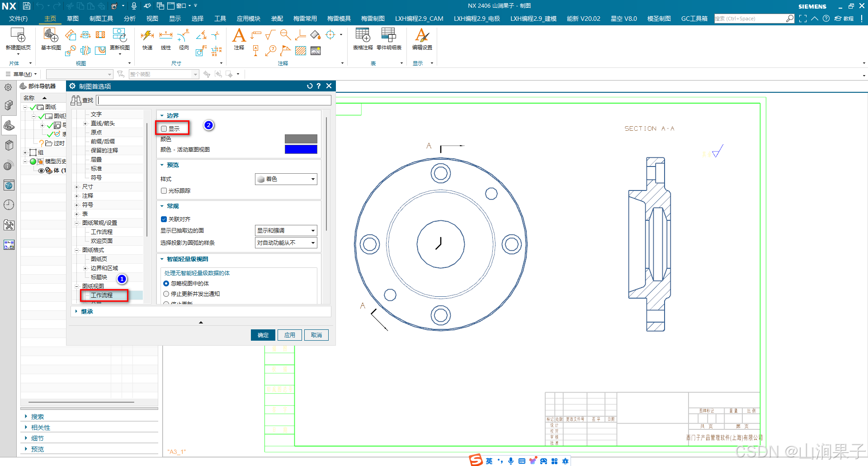Image resolution: width=868 pixels, height=466 pixels.
Task: Switch to the 装配 ribbon tab
Action: 277,19
